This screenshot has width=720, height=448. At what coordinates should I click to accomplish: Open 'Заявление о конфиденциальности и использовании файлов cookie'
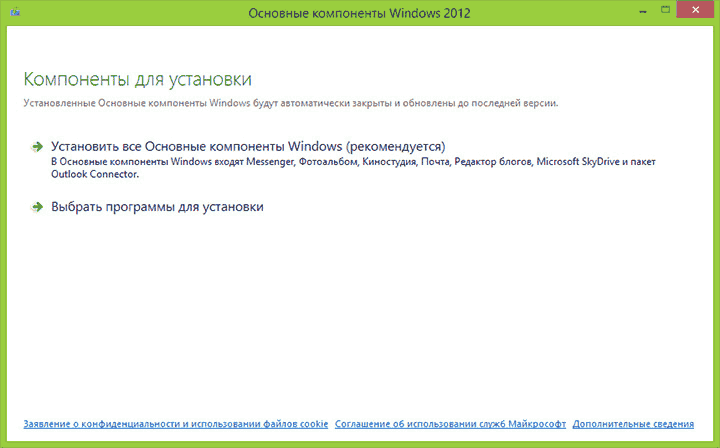click(176, 424)
